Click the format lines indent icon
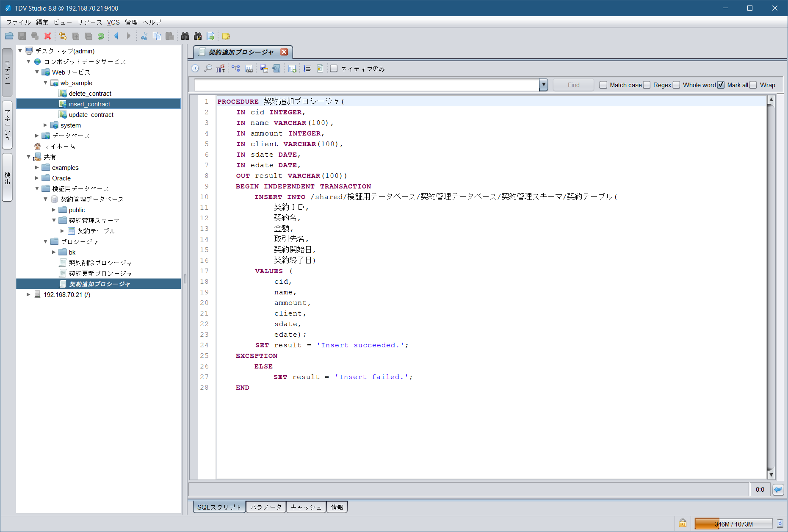This screenshot has width=788, height=532. (307, 68)
